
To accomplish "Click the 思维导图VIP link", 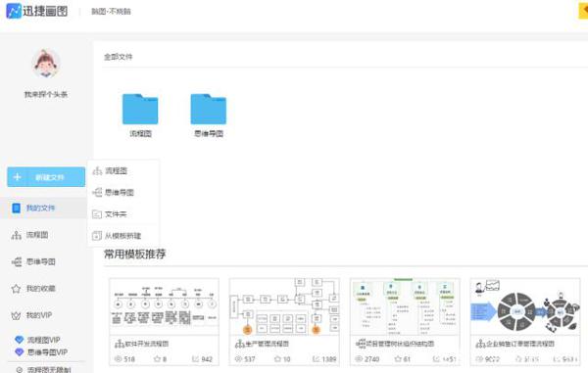I will [x=47, y=352].
